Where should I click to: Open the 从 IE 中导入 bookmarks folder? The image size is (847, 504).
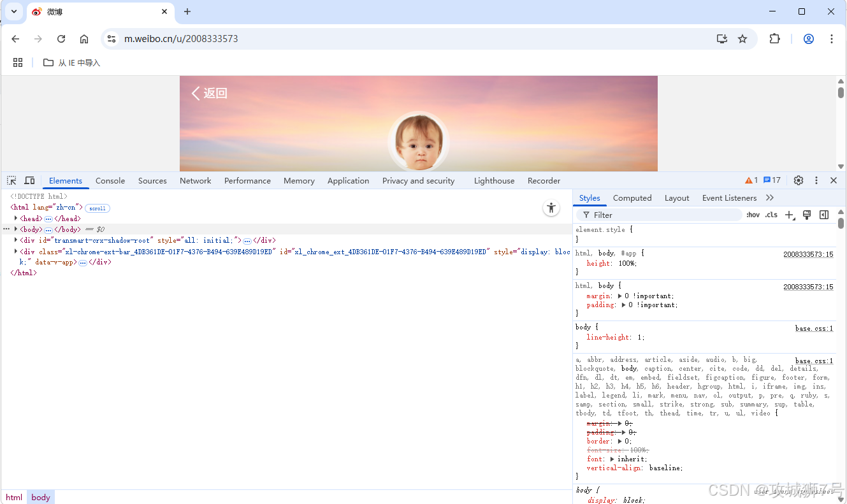click(x=71, y=62)
